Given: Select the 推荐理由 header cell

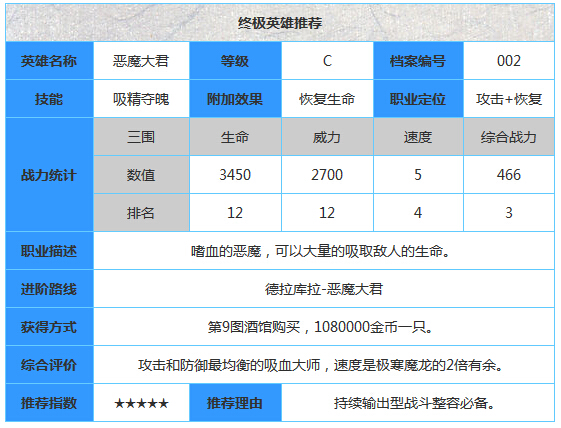Looking at the screenshot, I should coord(235,403).
